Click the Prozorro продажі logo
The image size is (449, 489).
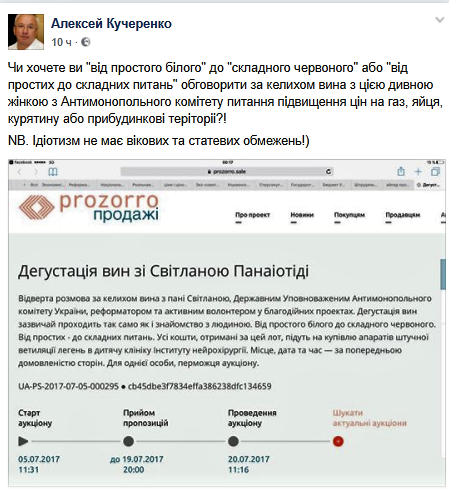click(x=89, y=207)
